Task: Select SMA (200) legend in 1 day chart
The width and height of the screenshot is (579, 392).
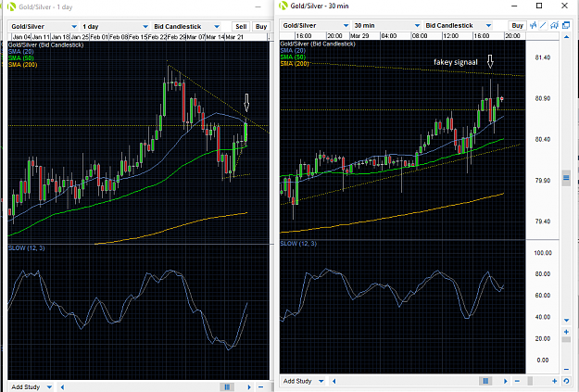Action: click(x=22, y=65)
